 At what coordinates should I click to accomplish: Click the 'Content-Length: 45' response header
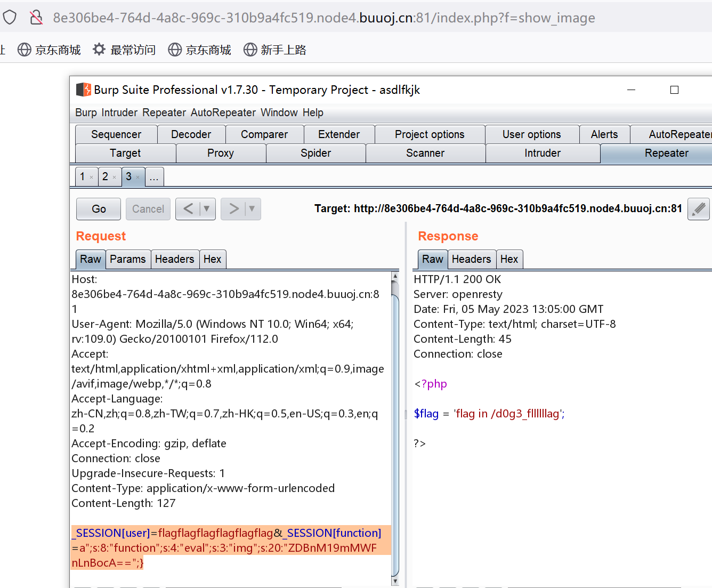(x=463, y=339)
